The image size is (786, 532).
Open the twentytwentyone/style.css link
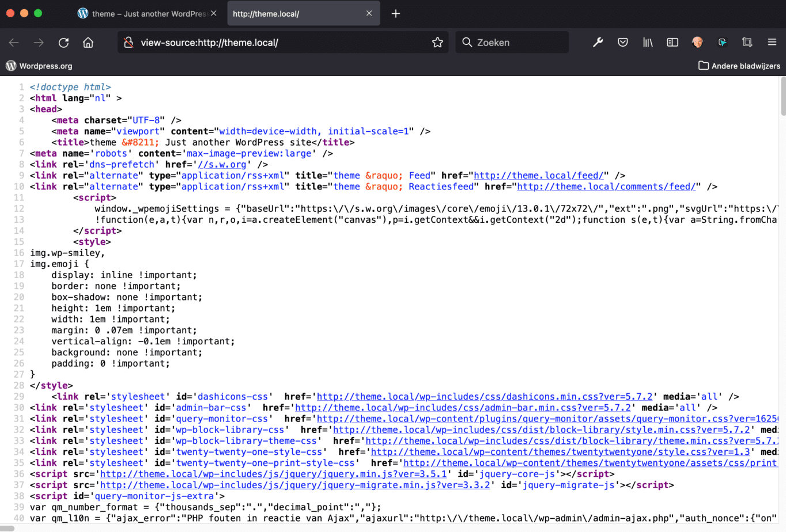coord(561,452)
